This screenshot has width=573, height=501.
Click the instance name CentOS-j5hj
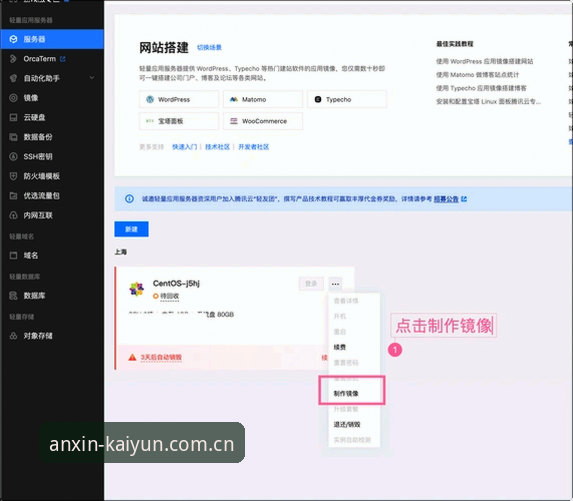176,283
